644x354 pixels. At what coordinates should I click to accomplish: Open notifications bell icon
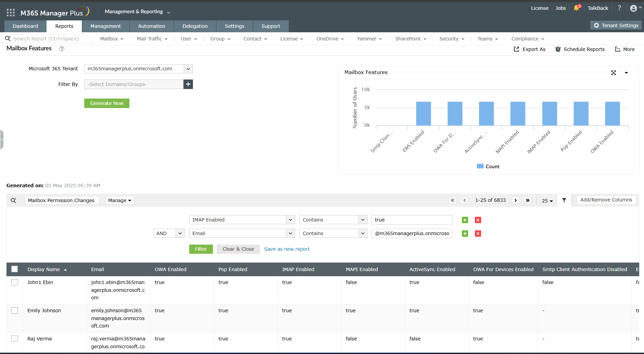pyautogui.click(x=577, y=8)
